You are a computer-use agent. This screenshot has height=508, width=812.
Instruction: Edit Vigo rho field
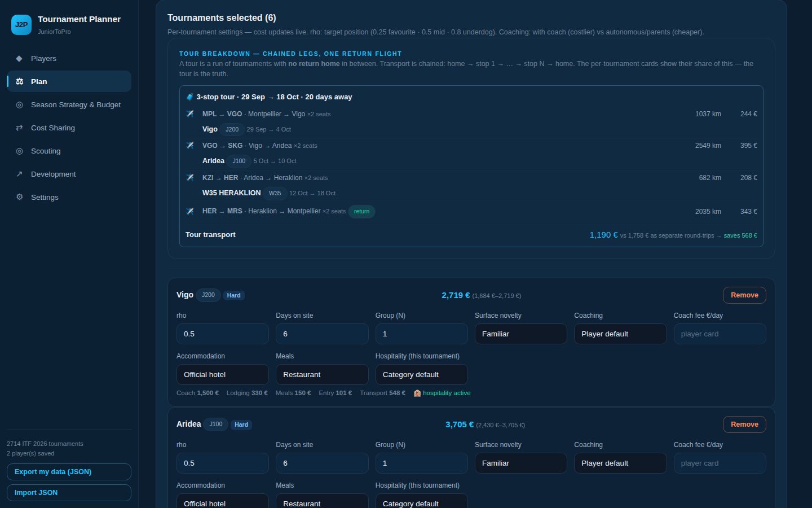(x=222, y=334)
